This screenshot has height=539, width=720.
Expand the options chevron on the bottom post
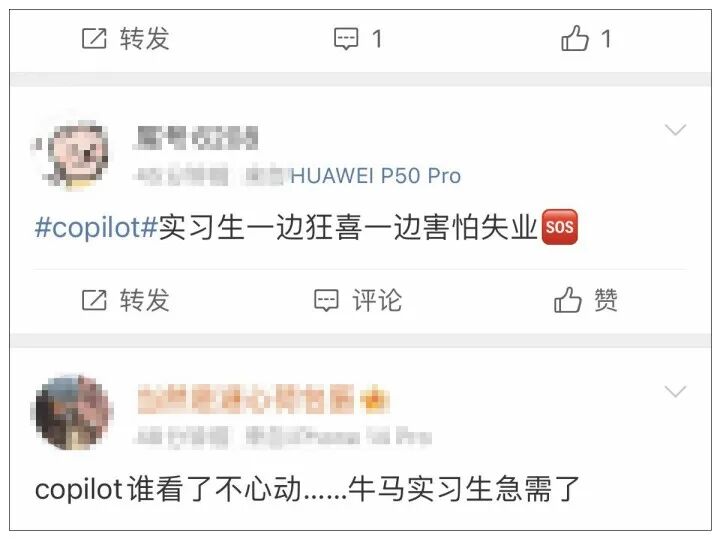pos(675,392)
